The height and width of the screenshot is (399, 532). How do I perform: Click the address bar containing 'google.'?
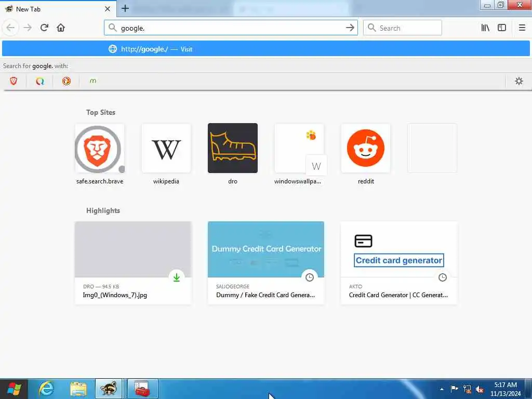pos(231,28)
